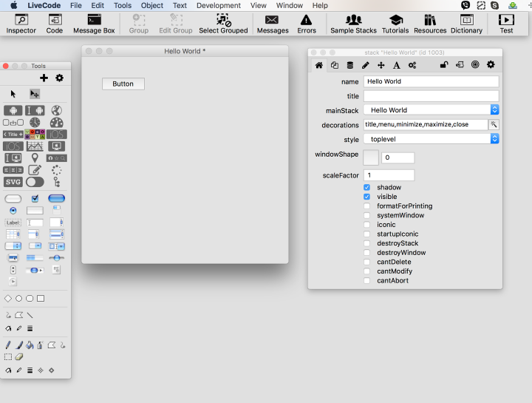This screenshot has height=403, width=532.
Task: Select the line graph widget
Action: click(x=35, y=146)
